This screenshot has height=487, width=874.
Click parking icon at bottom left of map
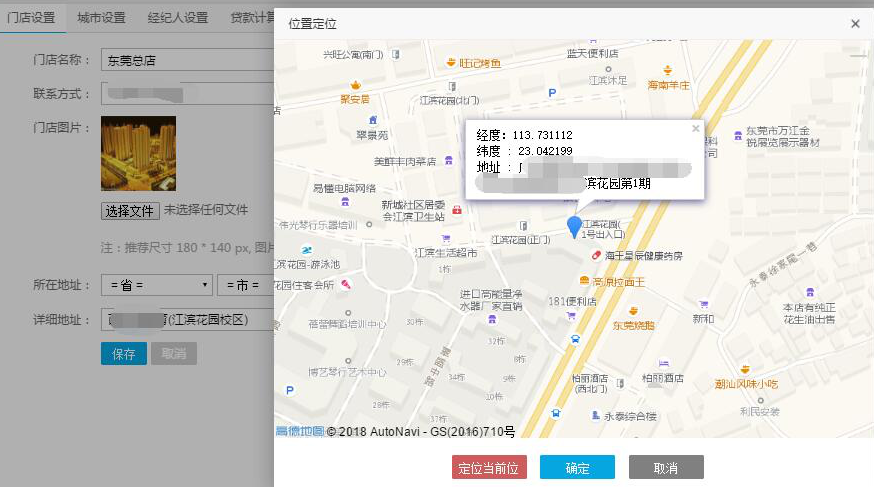pos(289,391)
